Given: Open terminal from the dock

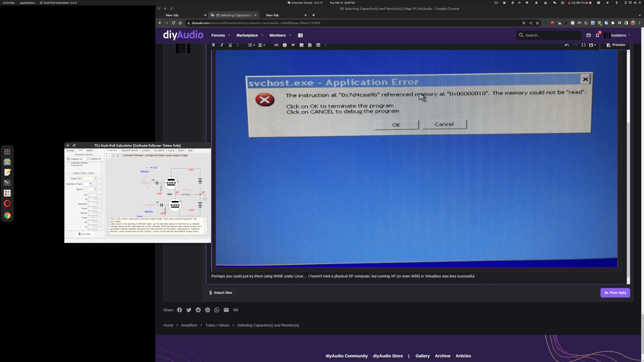Looking at the screenshot, I should [7, 183].
